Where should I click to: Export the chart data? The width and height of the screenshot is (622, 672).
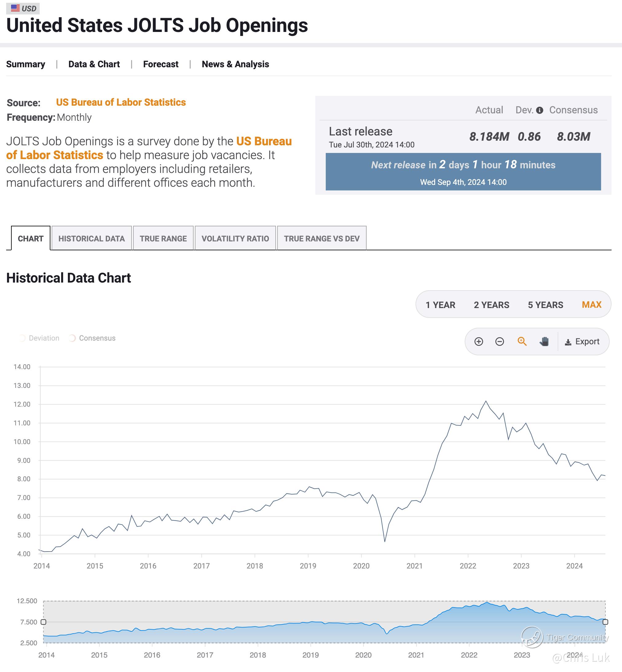[582, 342]
